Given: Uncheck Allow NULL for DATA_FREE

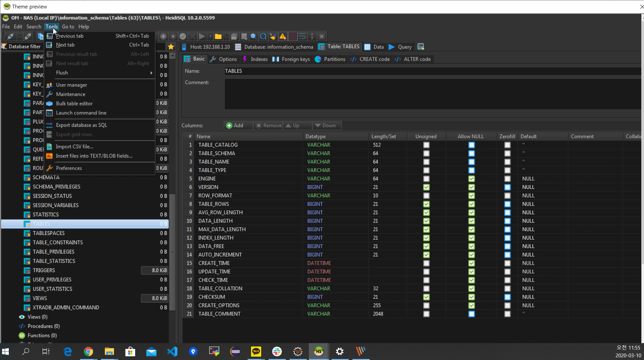Looking at the screenshot, I should [x=471, y=246].
